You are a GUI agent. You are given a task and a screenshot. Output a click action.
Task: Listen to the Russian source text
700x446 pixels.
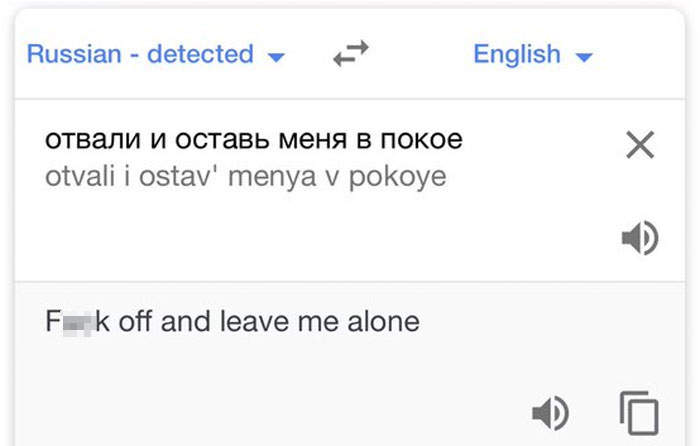coord(639,238)
